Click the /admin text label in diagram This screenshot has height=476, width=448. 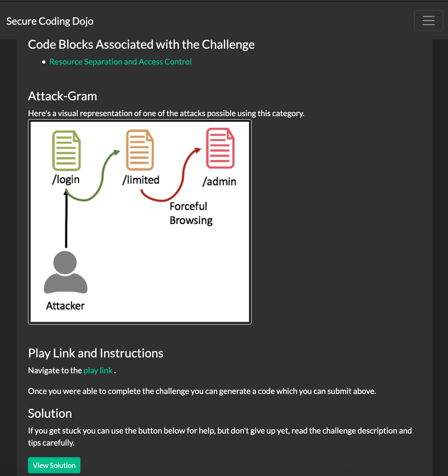pyautogui.click(x=219, y=182)
